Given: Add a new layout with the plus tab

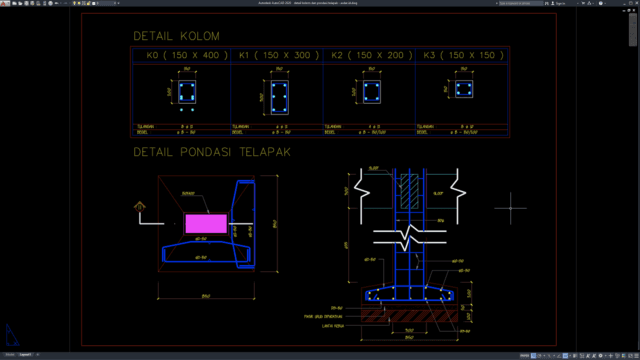Looking at the screenshot, I should tap(38, 355).
